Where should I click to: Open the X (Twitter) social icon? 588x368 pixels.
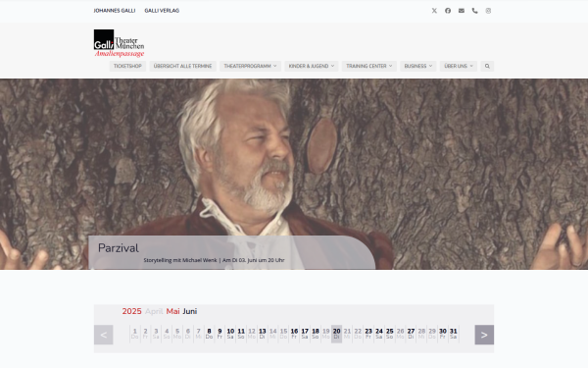pyautogui.click(x=434, y=11)
